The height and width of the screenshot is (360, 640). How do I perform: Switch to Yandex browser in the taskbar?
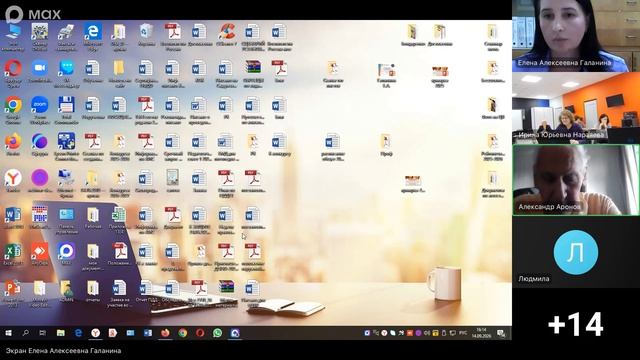pos(96,333)
